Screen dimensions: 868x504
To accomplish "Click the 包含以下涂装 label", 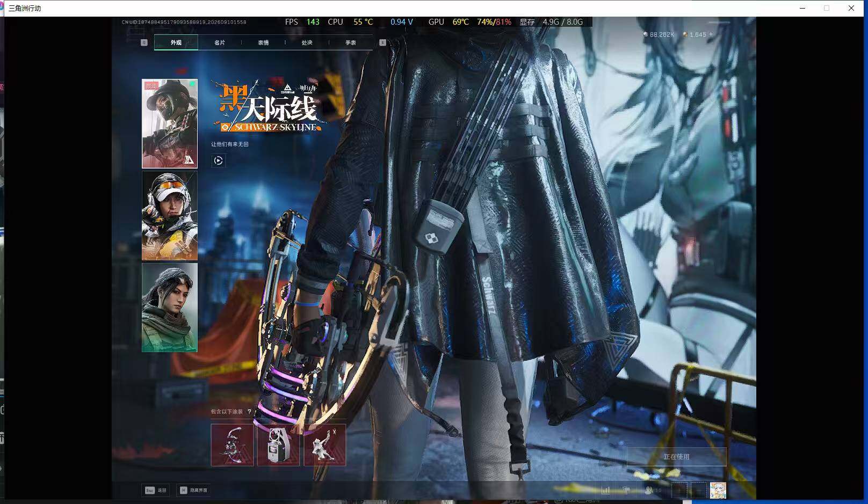I will click(x=227, y=412).
